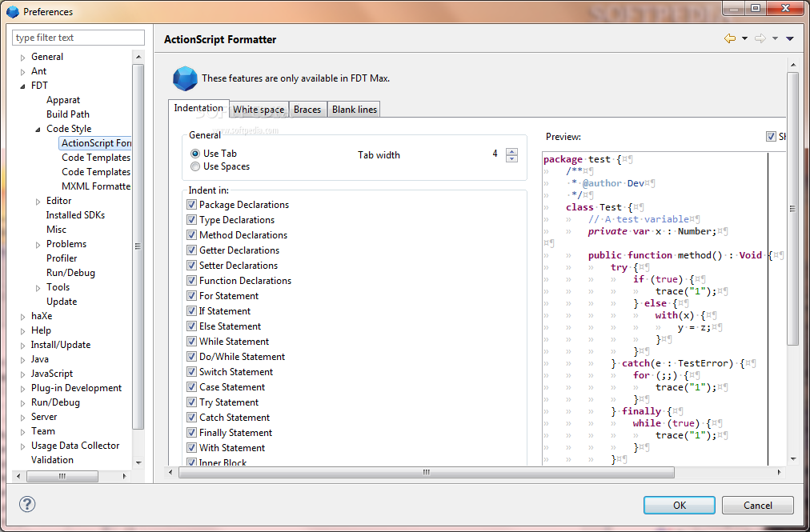Select MXML Formatter tree item

[x=96, y=186]
